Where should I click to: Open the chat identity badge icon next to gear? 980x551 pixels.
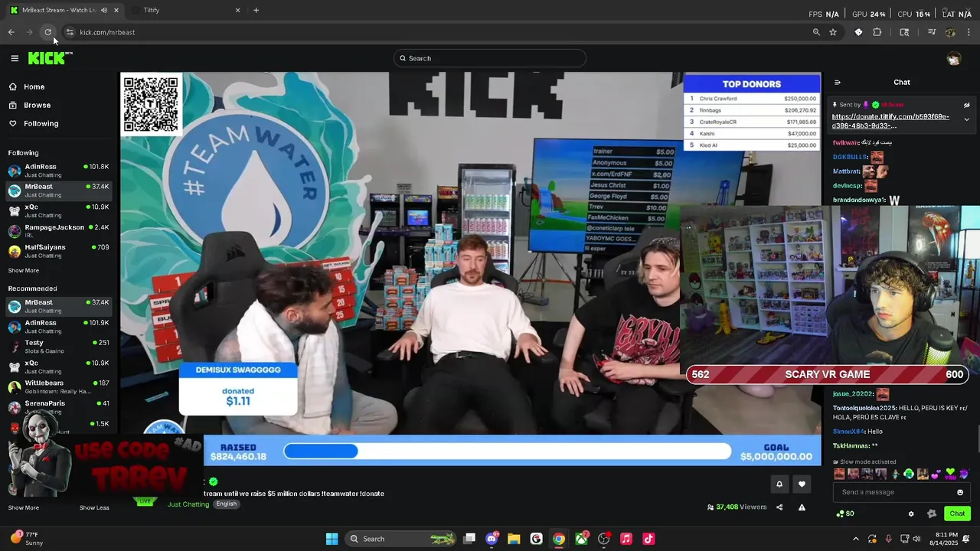(x=931, y=514)
